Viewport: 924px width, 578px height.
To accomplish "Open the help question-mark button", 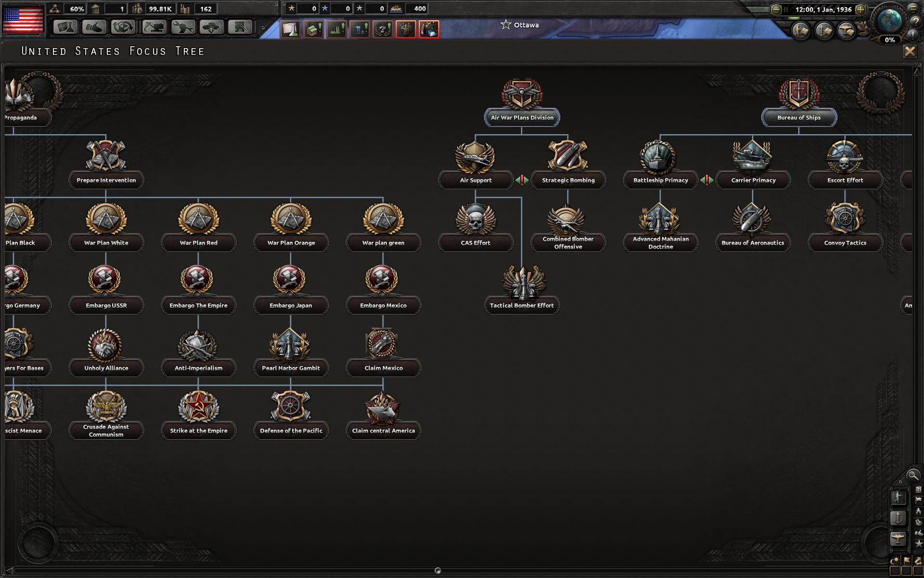I will [x=916, y=21].
